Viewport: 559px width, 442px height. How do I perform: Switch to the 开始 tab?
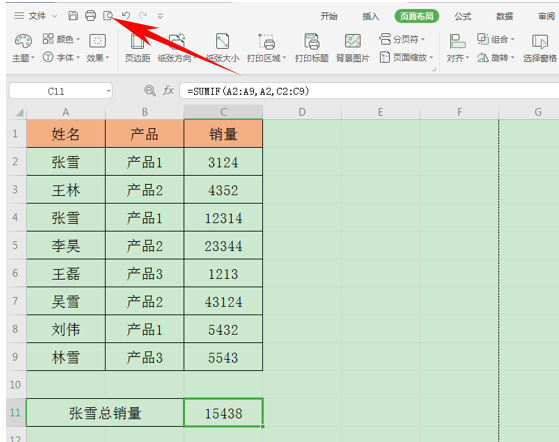[x=328, y=16]
